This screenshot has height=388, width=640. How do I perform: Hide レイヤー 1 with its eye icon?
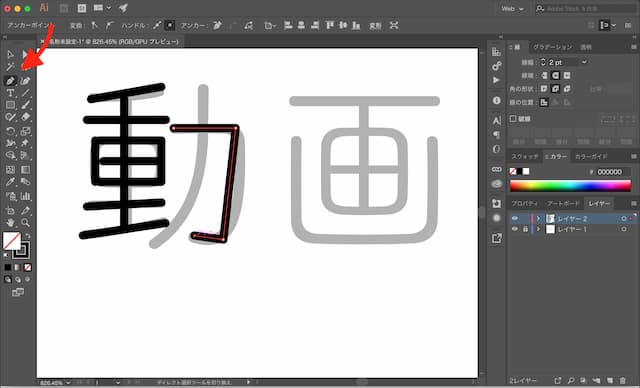pos(515,229)
